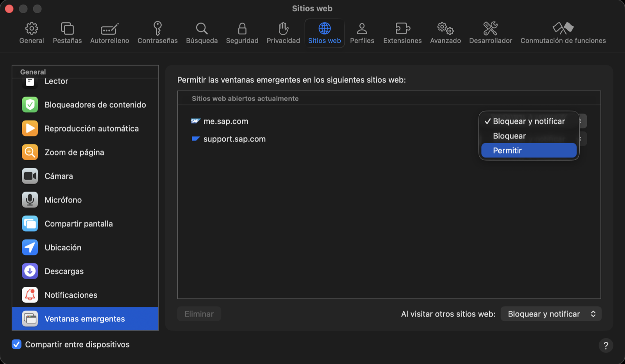Open the Perfiles person icon

click(362, 28)
